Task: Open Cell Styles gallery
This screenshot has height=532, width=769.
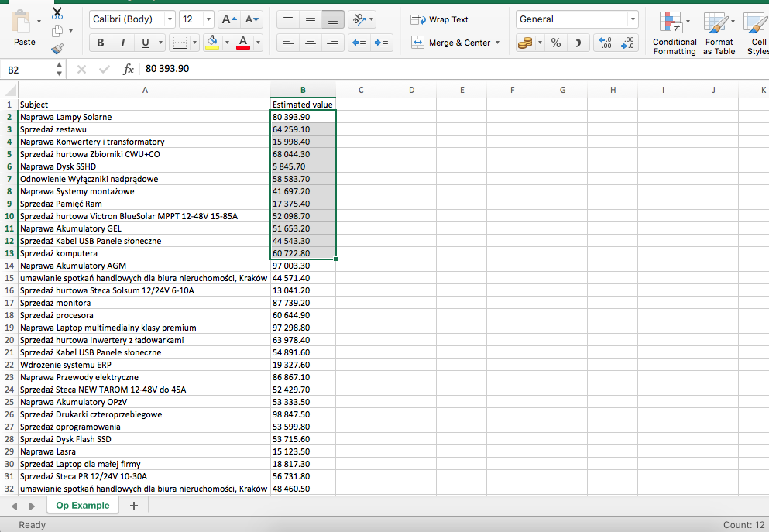Action: point(757,33)
